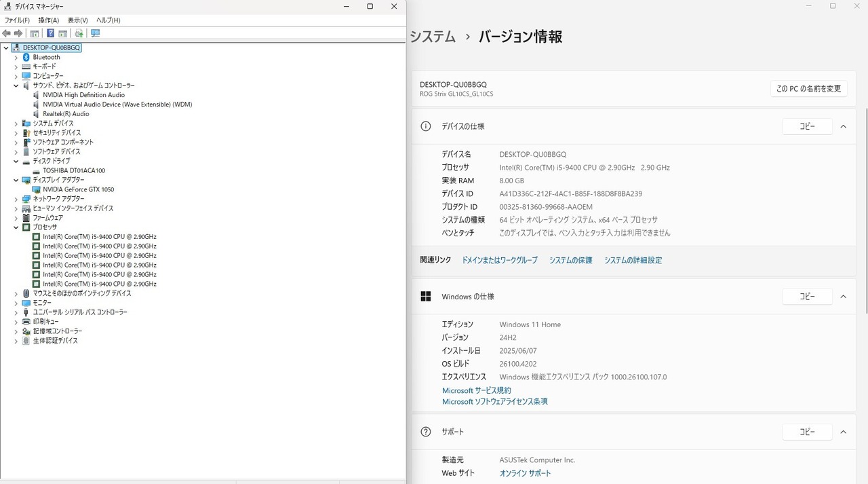
Task: Open the Microsoft サービス規約 link
Action: [477, 391]
